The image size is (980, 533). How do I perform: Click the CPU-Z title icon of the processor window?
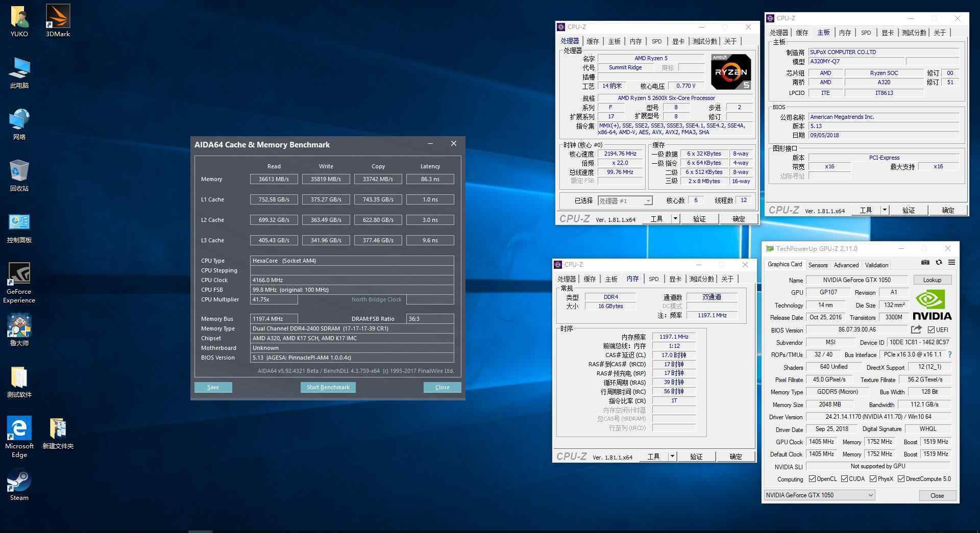tap(561, 27)
